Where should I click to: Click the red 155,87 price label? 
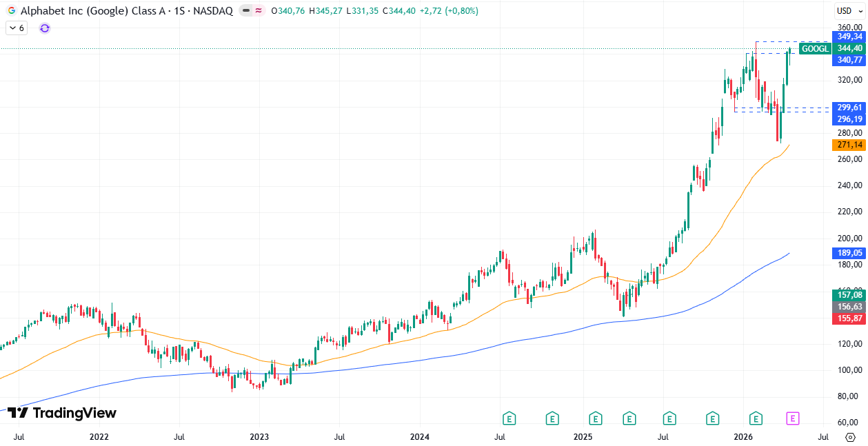849,318
